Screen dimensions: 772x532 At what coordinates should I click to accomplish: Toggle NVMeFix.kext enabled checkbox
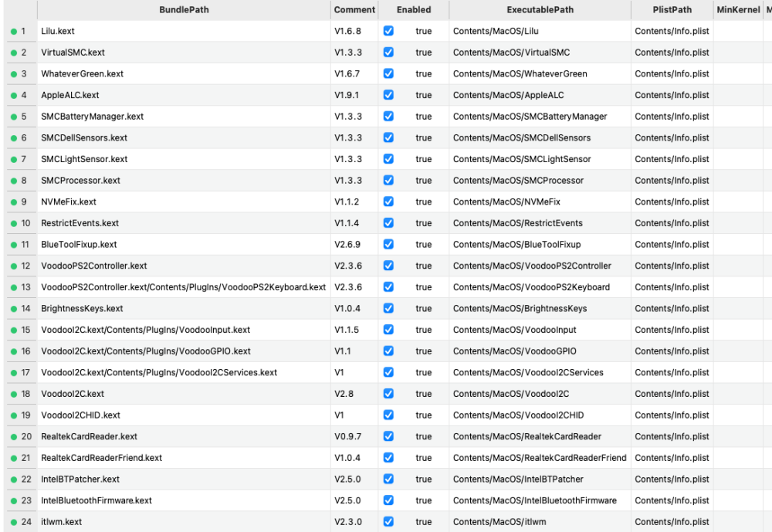tap(388, 202)
